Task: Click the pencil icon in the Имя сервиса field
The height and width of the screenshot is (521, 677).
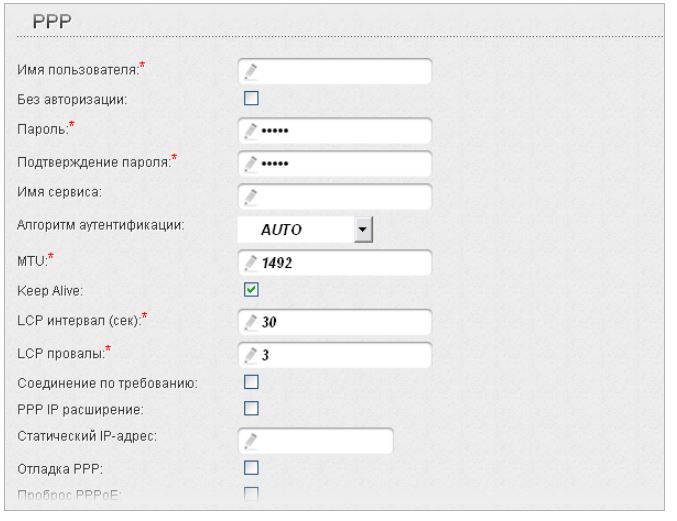Action: pos(251,196)
